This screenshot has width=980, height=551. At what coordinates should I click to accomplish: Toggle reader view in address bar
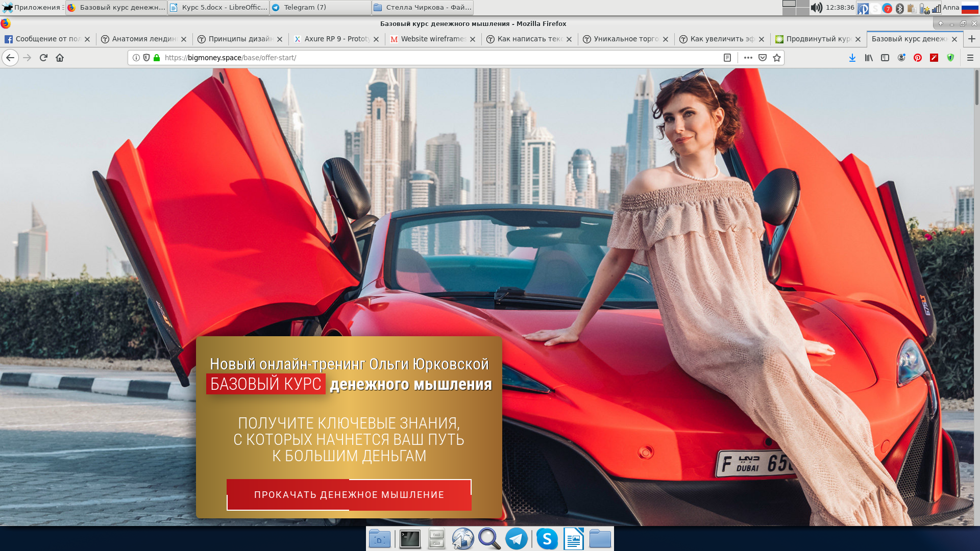727,58
